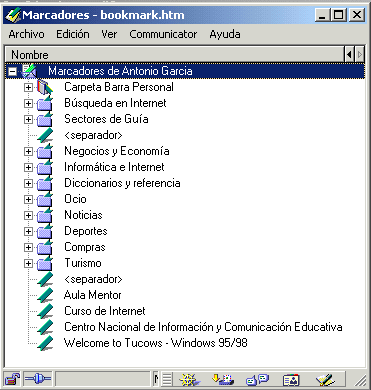Collapse Marcadores de Antonio Garcia root

[12, 71]
